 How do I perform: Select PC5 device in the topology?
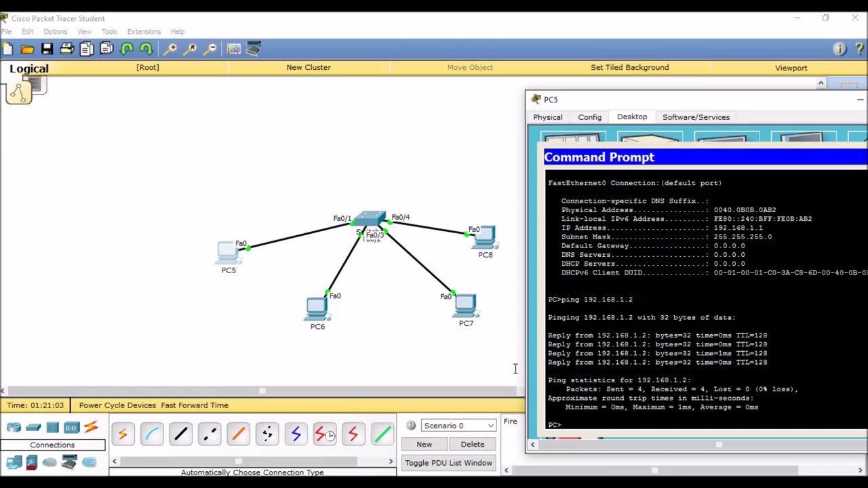(x=229, y=253)
